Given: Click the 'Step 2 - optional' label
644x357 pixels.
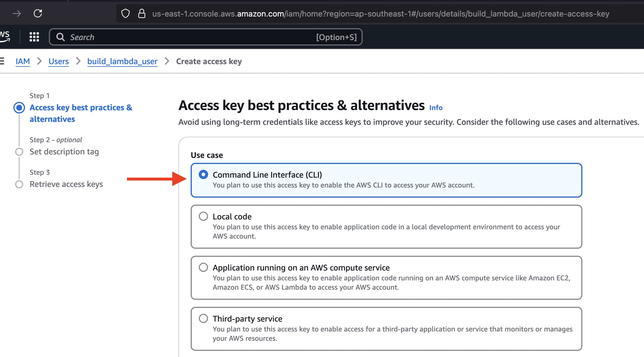Looking at the screenshot, I should [56, 140].
